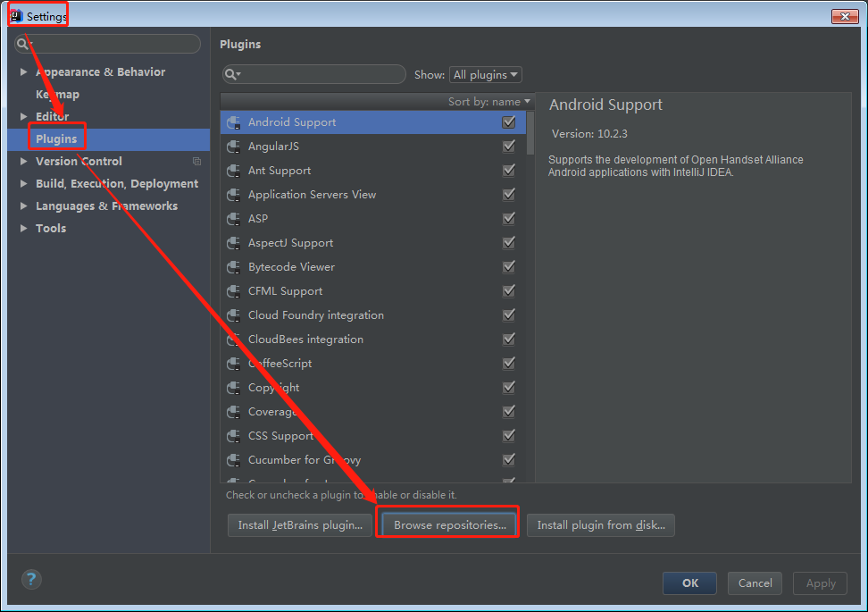
Task: Uncheck the CFML Support plugin
Action: click(x=509, y=291)
